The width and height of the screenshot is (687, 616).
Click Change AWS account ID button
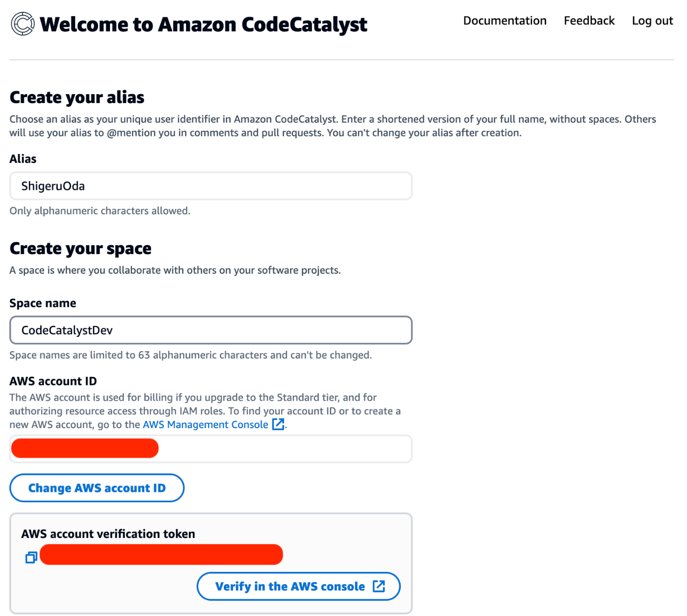coord(97,488)
